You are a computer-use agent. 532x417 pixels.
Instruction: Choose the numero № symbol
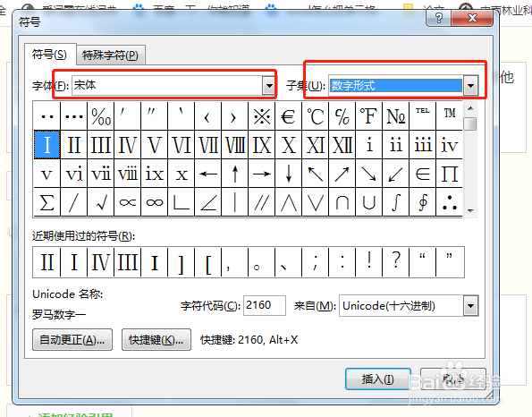pos(395,116)
